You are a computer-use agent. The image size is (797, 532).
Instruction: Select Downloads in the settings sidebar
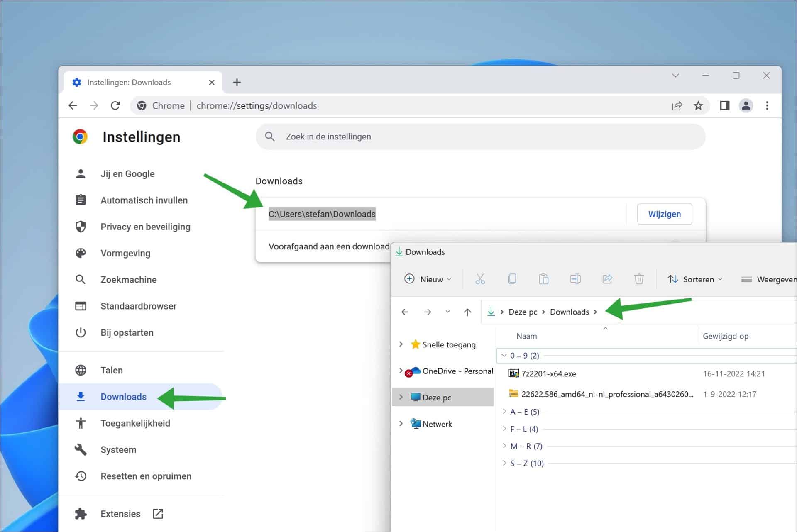click(123, 397)
